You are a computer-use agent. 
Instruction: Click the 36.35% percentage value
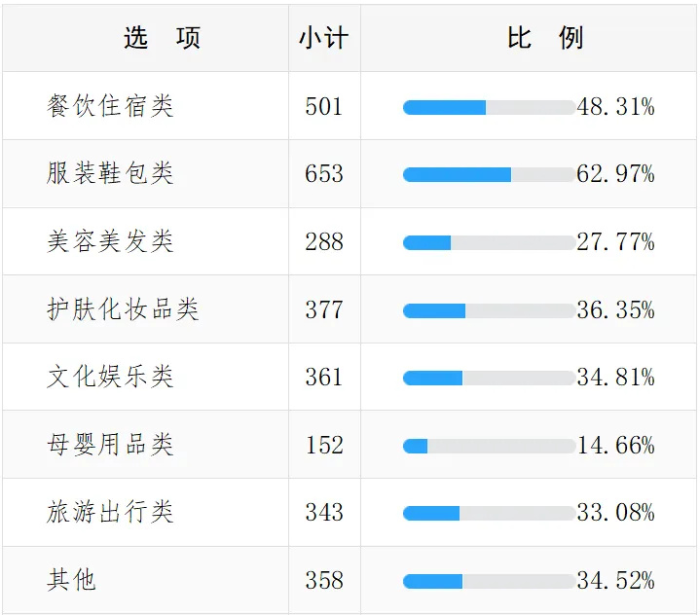point(615,310)
